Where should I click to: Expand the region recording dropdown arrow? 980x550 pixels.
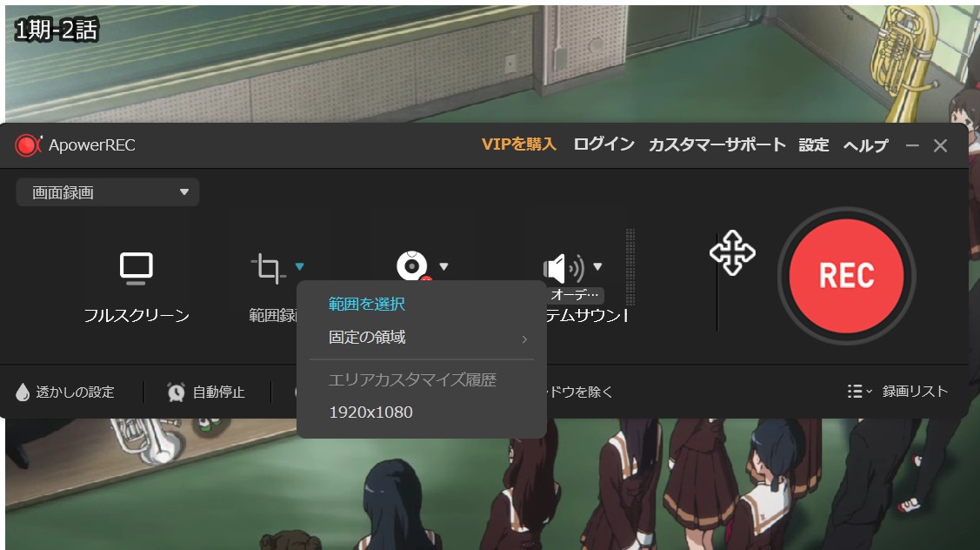[x=299, y=266]
